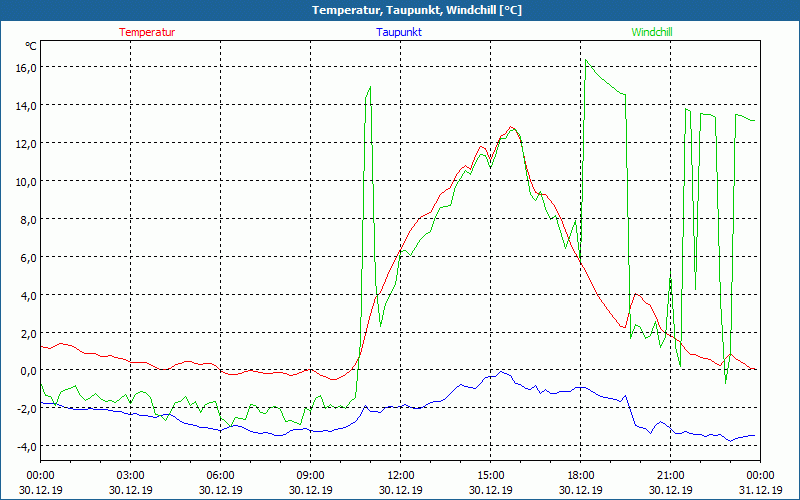Screen dimensions: 800x500
Task: Click the 31.12.19 date label
Action: tap(760, 490)
